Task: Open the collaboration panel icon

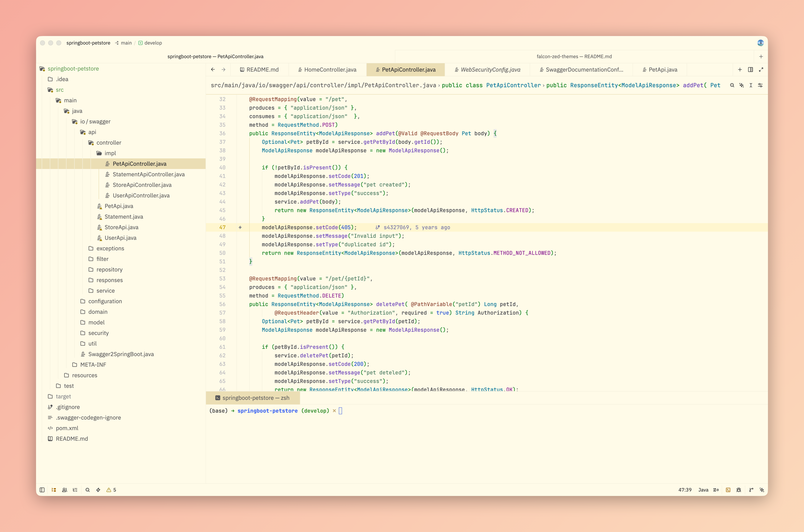Action: coord(64,490)
